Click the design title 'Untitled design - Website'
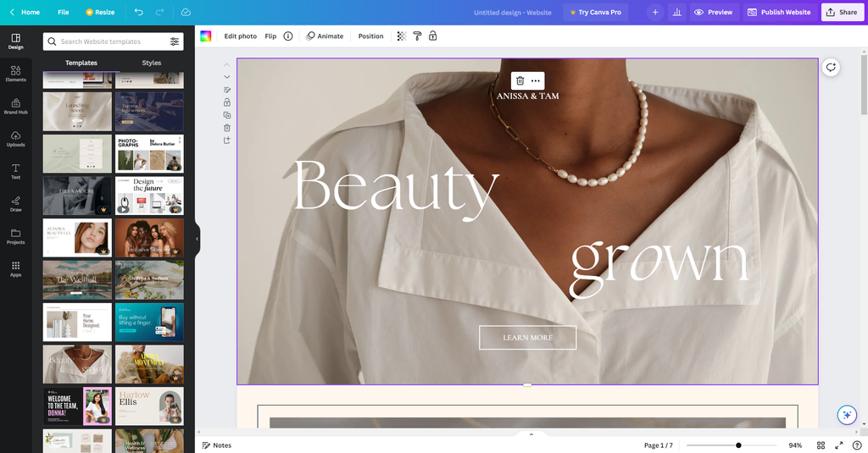 pos(513,12)
